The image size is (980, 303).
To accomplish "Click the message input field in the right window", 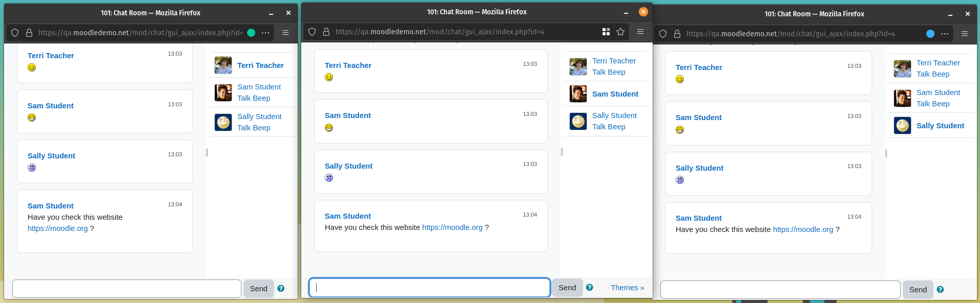I will click(x=781, y=290).
